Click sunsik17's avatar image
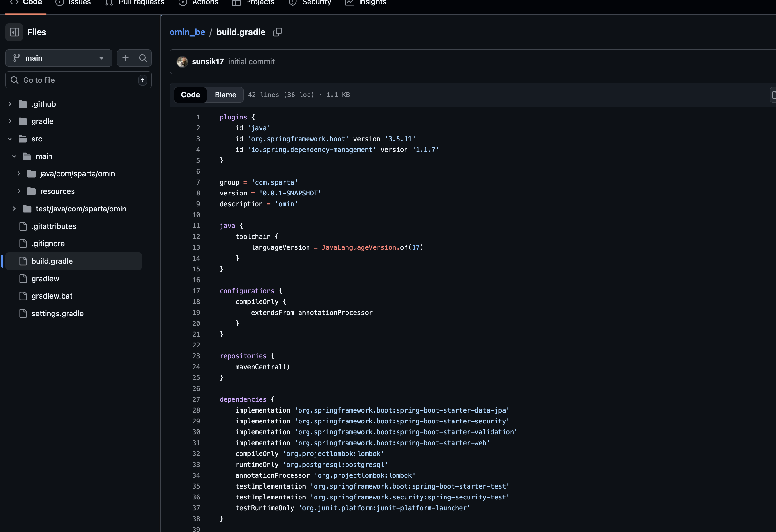The image size is (776, 532). pos(182,62)
